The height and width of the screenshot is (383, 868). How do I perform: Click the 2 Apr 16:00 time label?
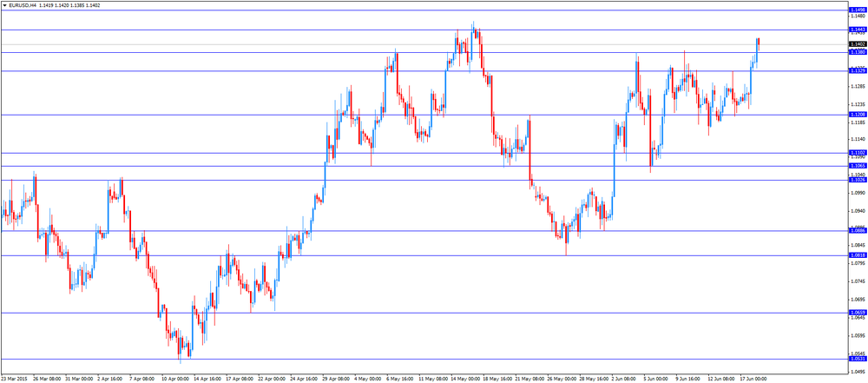pyautogui.click(x=109, y=380)
